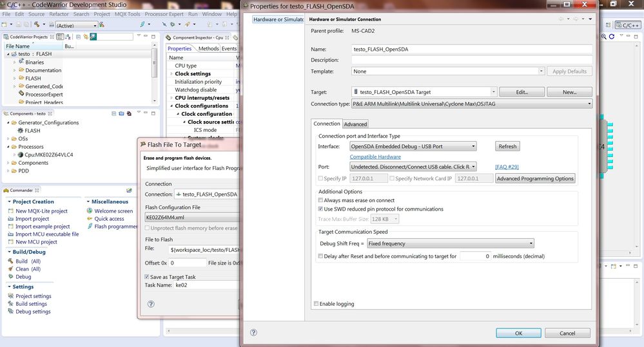Open the Compatible Hardware link
This screenshot has width=644, height=347.
click(375, 156)
